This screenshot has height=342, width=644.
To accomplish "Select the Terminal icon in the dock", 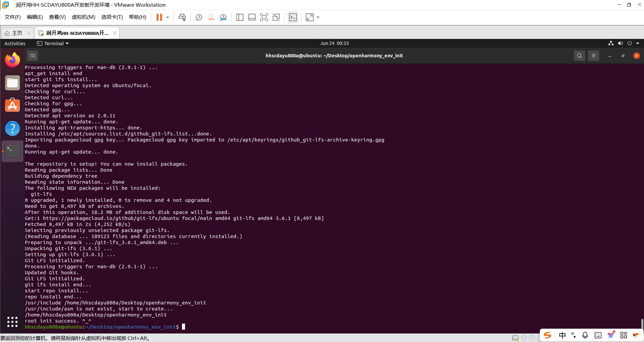I will tap(12, 151).
